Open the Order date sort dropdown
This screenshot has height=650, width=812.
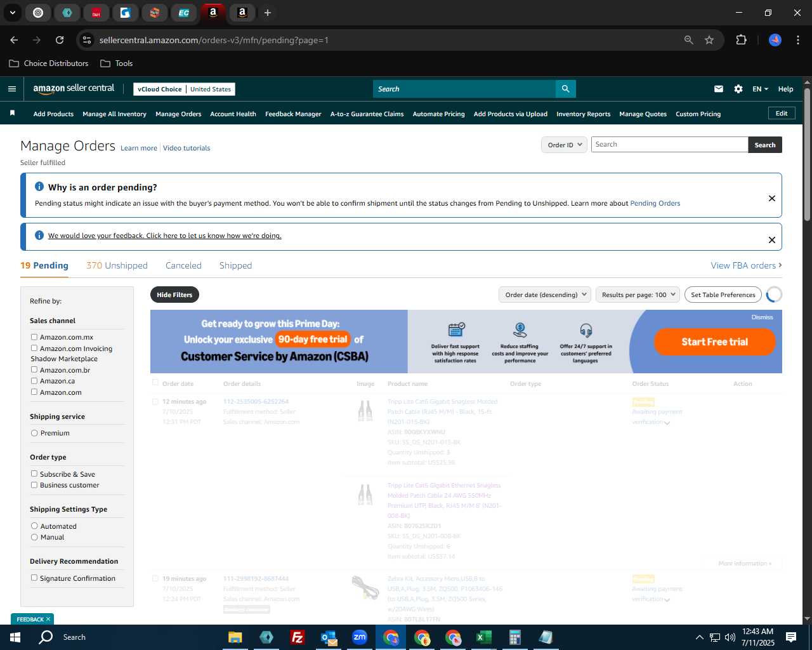click(x=545, y=295)
